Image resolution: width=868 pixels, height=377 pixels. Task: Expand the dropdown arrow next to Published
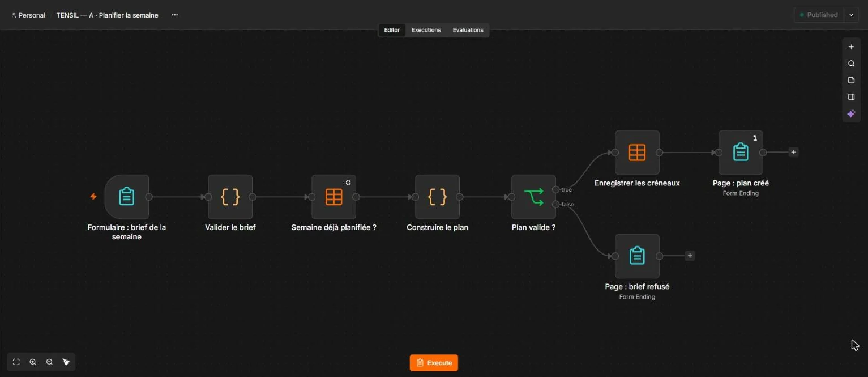pyautogui.click(x=851, y=15)
